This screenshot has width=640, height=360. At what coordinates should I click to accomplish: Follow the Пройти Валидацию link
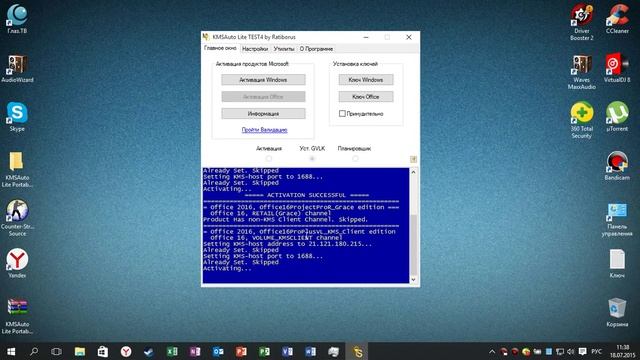tap(264, 130)
